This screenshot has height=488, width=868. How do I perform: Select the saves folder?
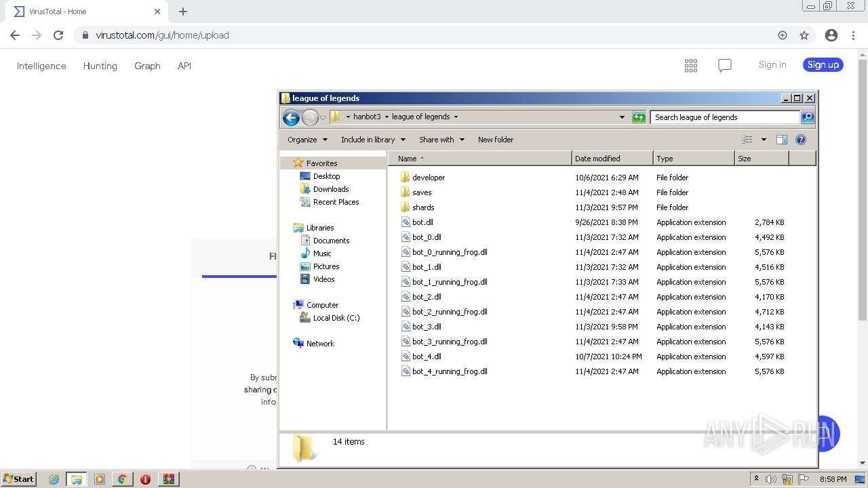(x=422, y=192)
